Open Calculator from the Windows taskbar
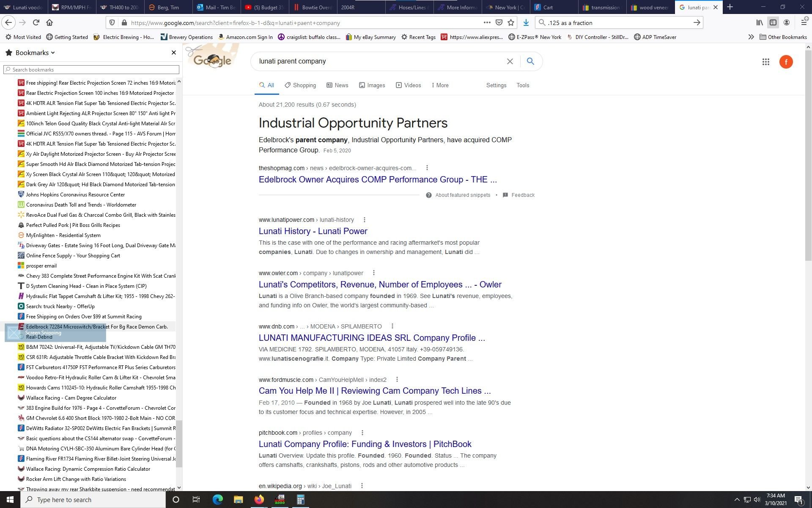This screenshot has width=812, height=508. point(300,500)
